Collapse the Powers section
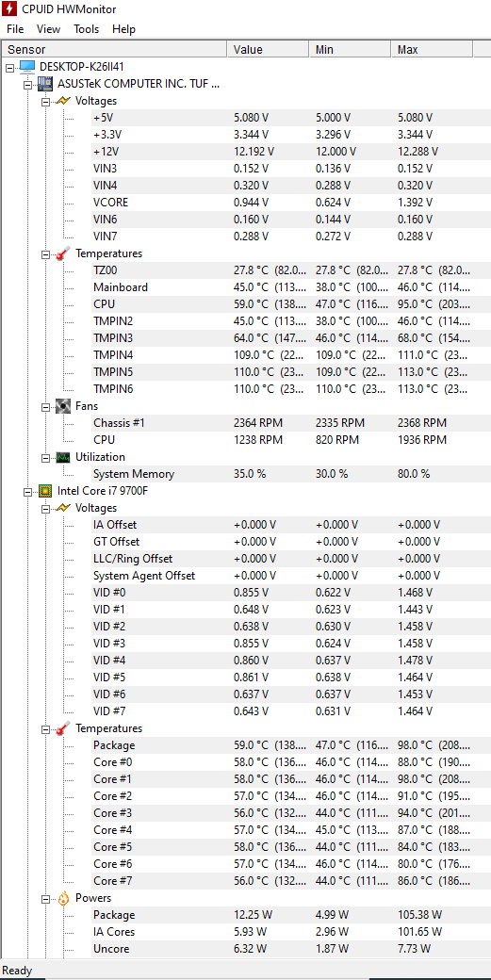Image resolution: width=491 pixels, height=980 pixels. (45, 898)
